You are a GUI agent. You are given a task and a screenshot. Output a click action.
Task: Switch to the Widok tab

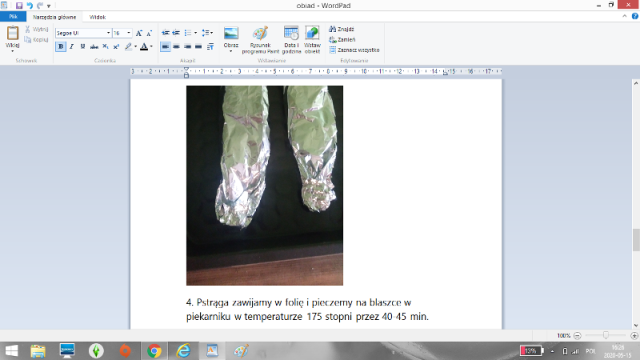point(98,17)
